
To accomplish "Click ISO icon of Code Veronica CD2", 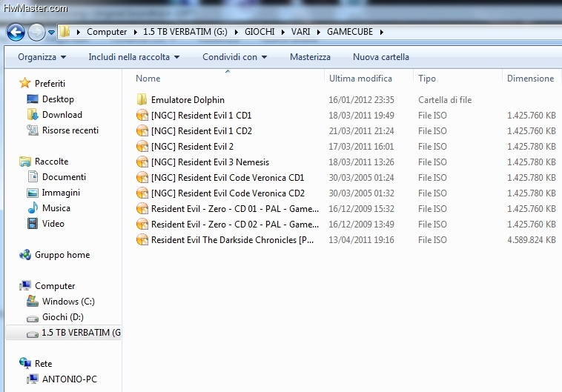I will (142, 193).
